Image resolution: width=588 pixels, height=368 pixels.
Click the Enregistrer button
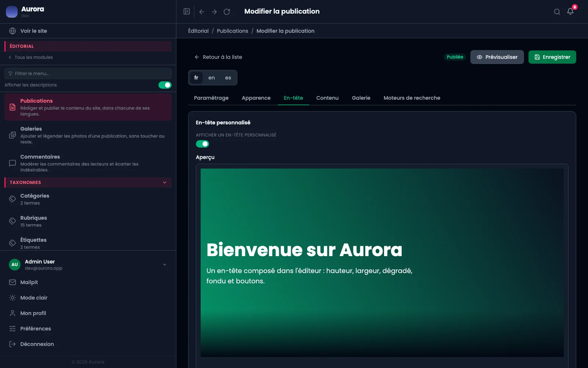(552, 57)
